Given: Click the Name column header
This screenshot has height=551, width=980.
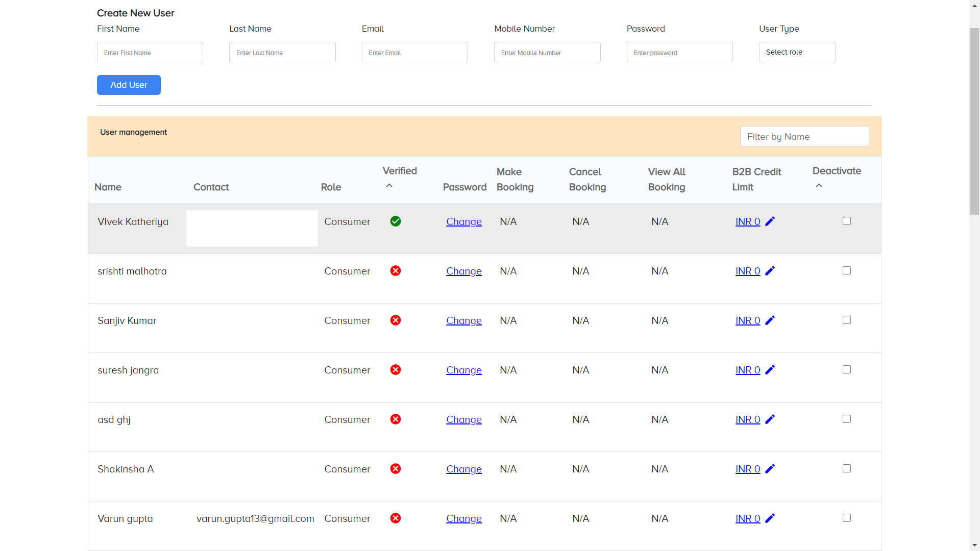Looking at the screenshot, I should (x=108, y=187).
